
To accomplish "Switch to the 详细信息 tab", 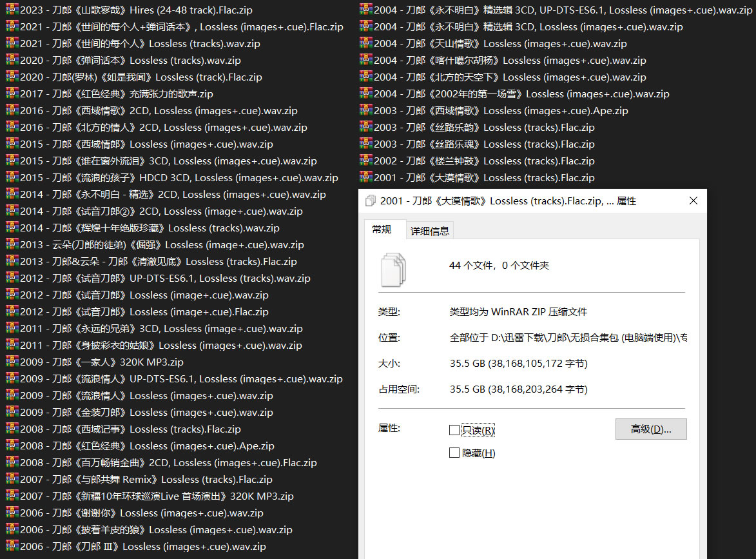I will [x=430, y=231].
